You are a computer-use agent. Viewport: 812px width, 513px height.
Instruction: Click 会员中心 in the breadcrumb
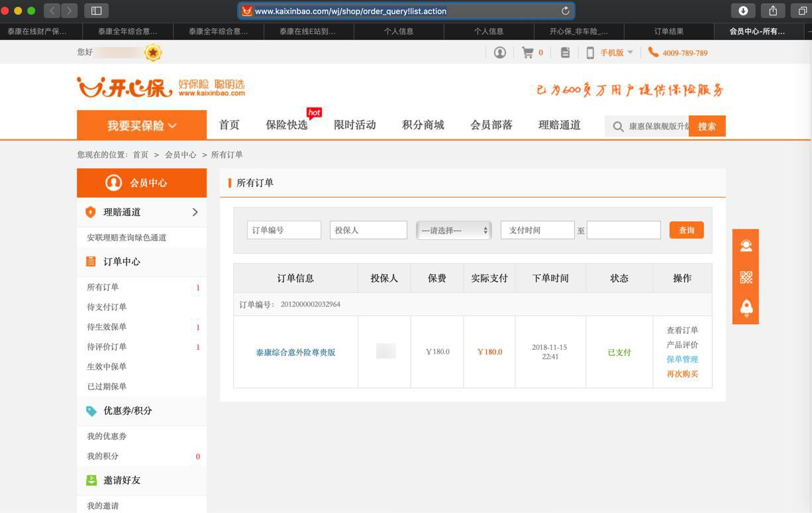click(180, 154)
